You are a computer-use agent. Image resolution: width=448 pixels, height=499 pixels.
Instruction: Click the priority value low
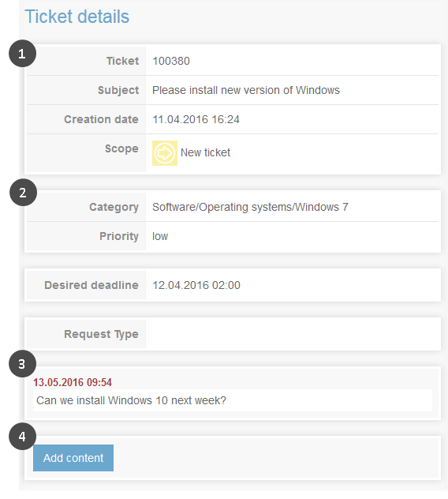click(x=160, y=236)
